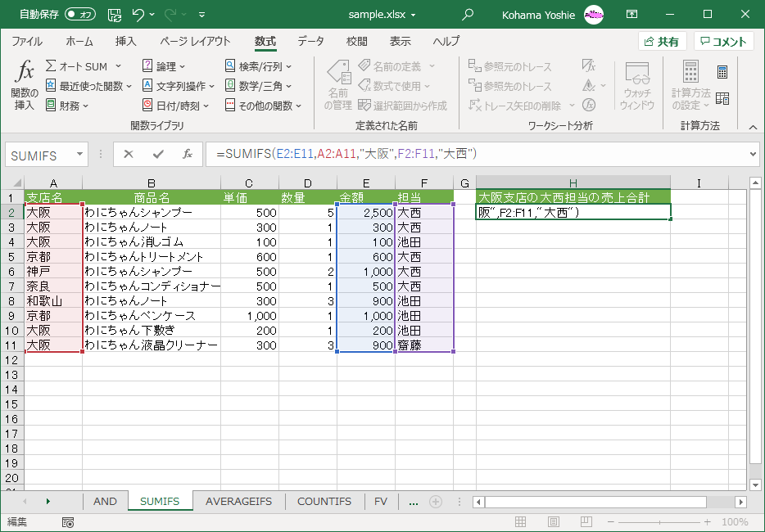Open the Financial (財務) functions list
The image size is (765, 532).
point(67,106)
